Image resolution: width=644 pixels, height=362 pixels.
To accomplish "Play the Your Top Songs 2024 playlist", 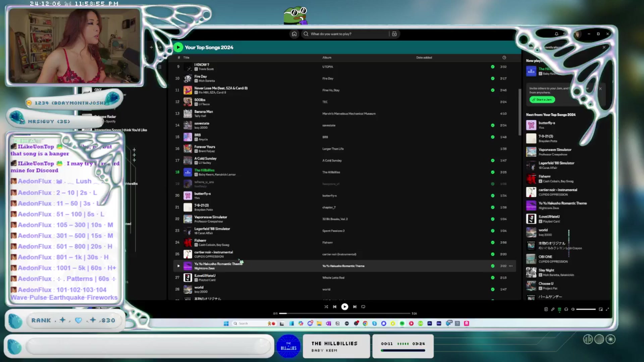I will click(178, 48).
